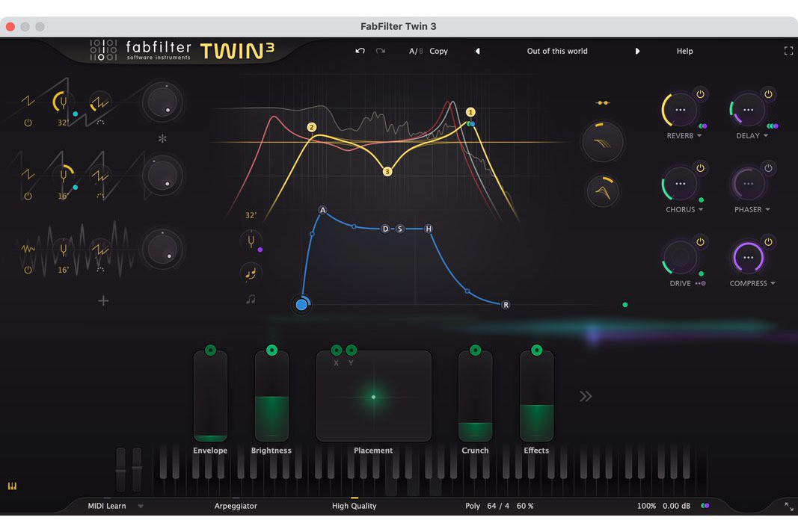This screenshot has width=798, height=532.
Task: Click the asterisk icon between the first two oscillators
Action: click(162, 138)
